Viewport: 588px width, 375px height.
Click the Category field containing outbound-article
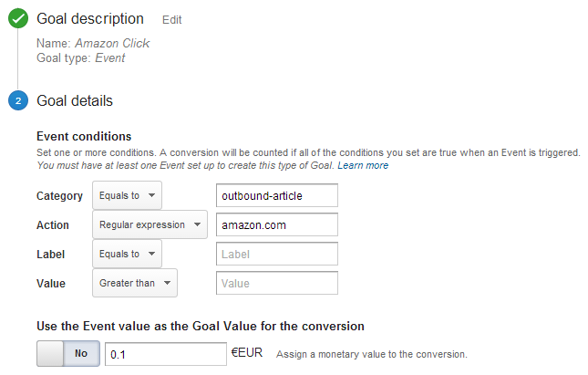click(277, 195)
